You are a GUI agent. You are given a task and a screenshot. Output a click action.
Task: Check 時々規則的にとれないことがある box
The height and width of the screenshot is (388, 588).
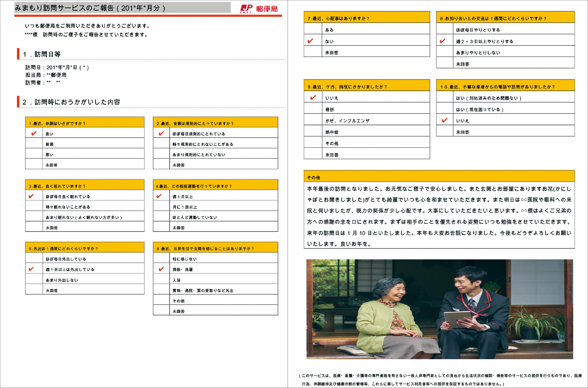pyautogui.click(x=161, y=143)
